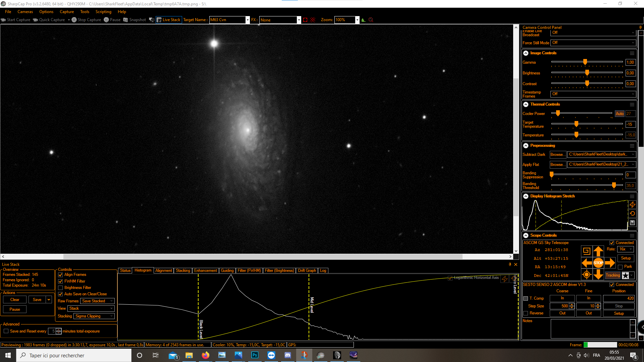
Task: Click the Clear button in Actions
Action: (15, 300)
